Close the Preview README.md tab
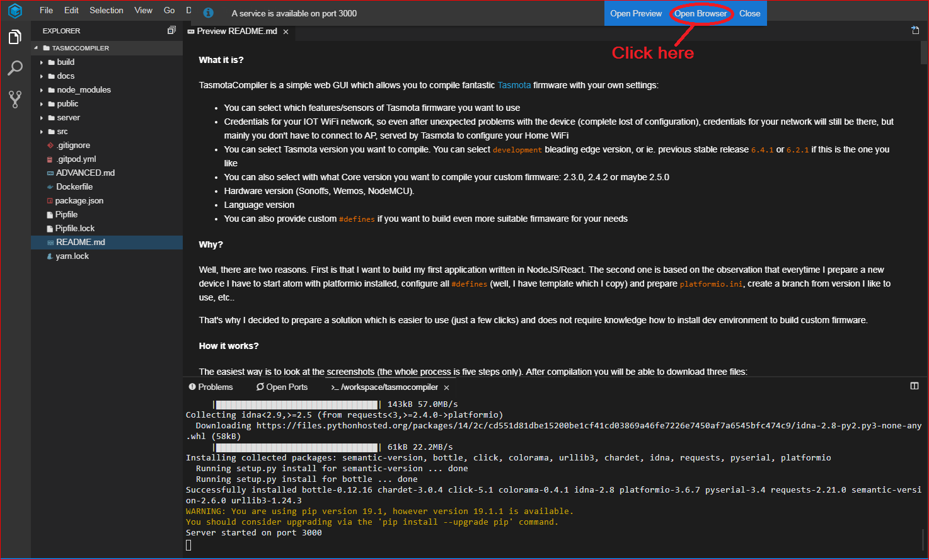This screenshot has height=560, width=929. coord(286,31)
